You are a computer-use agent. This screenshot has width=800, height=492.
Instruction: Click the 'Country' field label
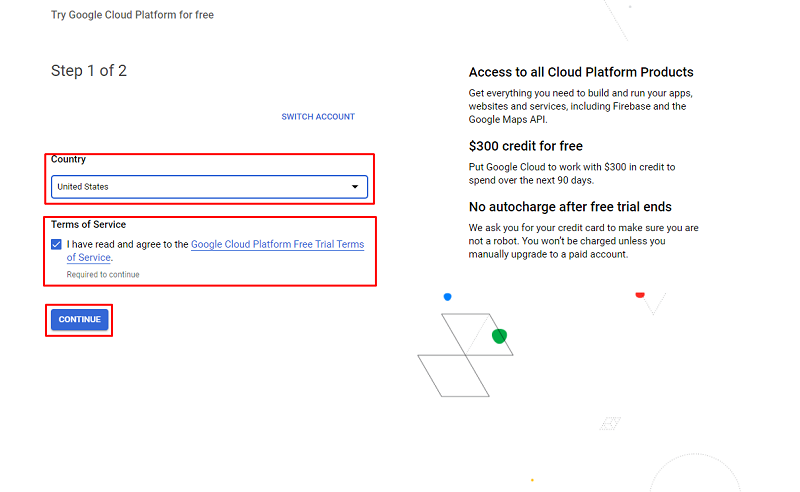click(x=68, y=159)
